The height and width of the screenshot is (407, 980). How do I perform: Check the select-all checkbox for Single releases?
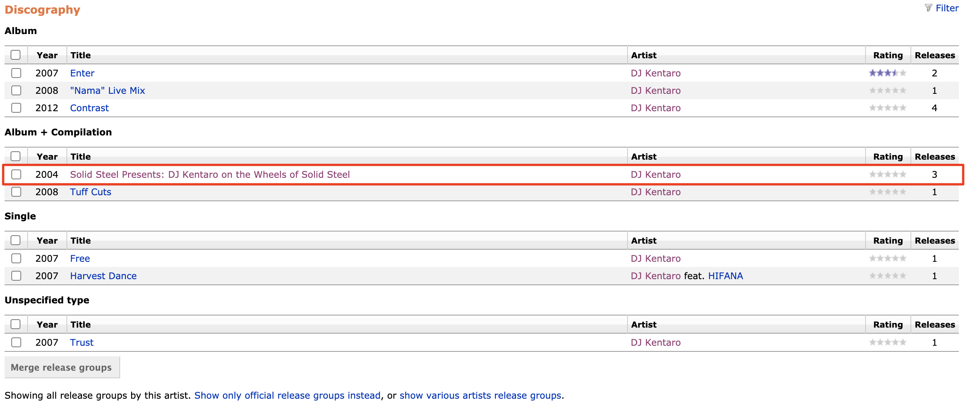click(x=16, y=240)
